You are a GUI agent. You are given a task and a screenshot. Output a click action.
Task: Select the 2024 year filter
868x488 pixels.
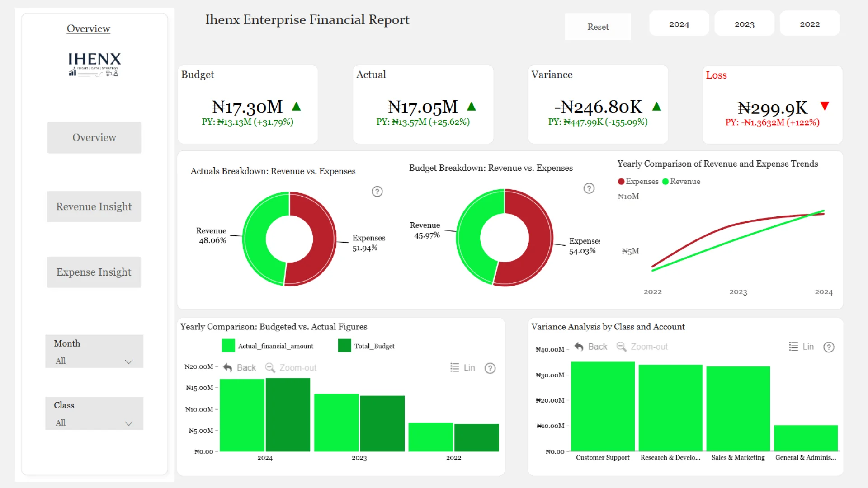click(x=679, y=24)
